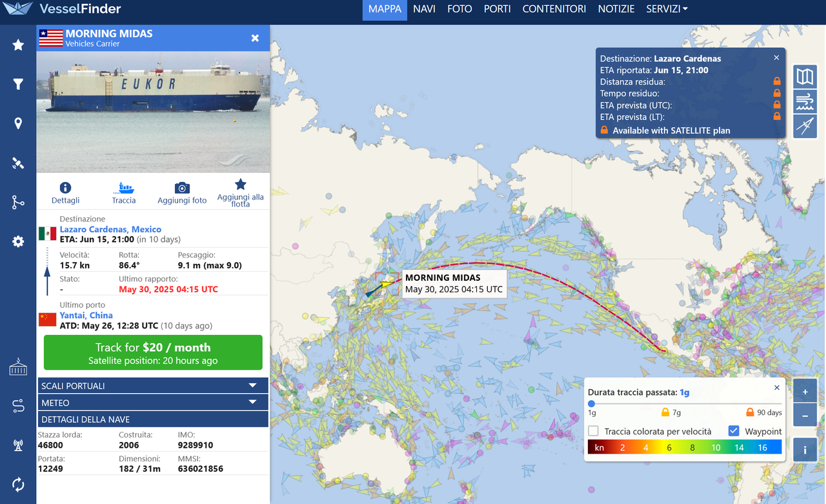The image size is (826, 504).
Task: Close the track duration panel
Action: (x=777, y=388)
